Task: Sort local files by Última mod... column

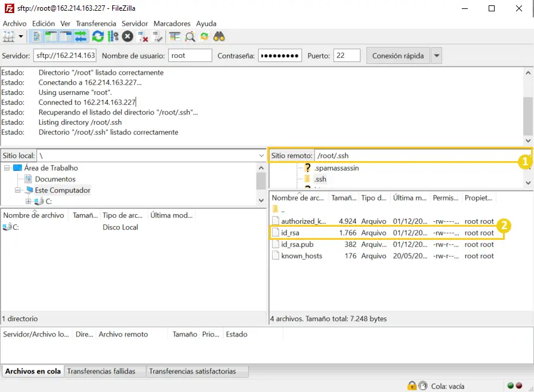Action: [171, 215]
